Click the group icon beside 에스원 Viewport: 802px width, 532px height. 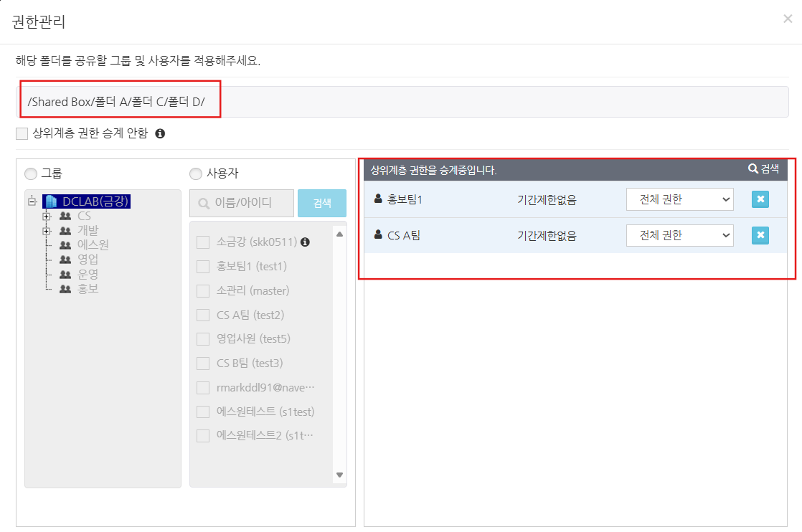tap(65, 244)
